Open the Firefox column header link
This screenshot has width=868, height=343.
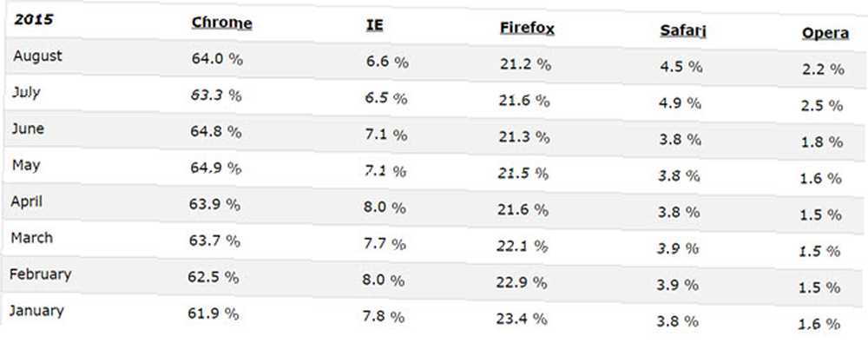tap(527, 28)
